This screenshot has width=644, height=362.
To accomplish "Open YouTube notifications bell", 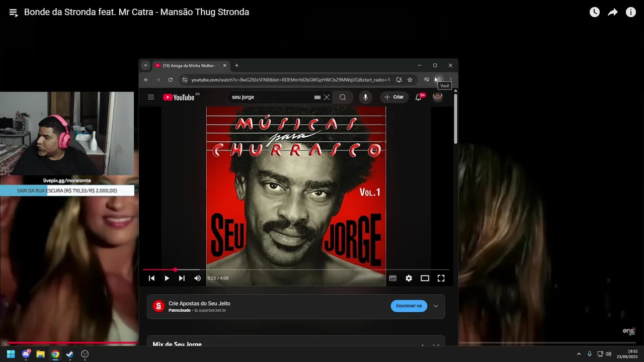I will click(x=419, y=97).
